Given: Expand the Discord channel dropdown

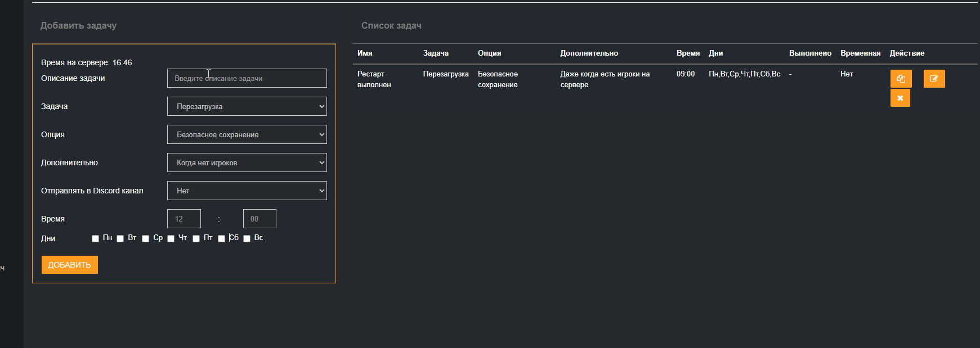Looking at the screenshot, I should [x=247, y=191].
